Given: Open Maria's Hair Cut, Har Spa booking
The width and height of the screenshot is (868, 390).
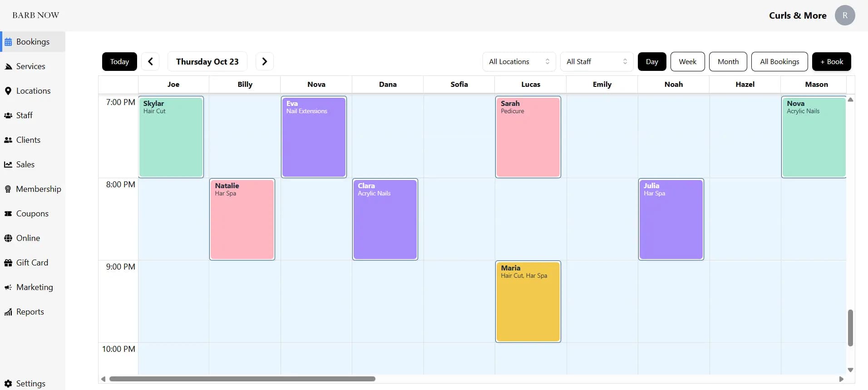Looking at the screenshot, I should point(528,301).
